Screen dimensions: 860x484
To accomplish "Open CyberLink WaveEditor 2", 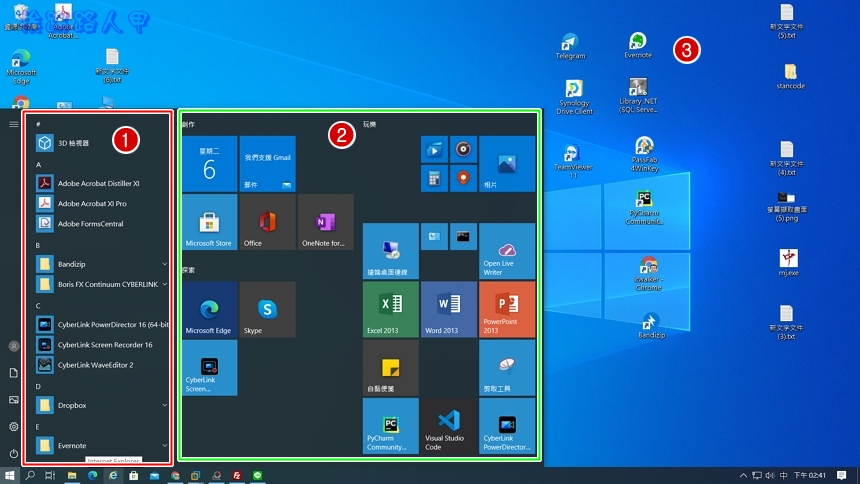I will click(x=102, y=365).
